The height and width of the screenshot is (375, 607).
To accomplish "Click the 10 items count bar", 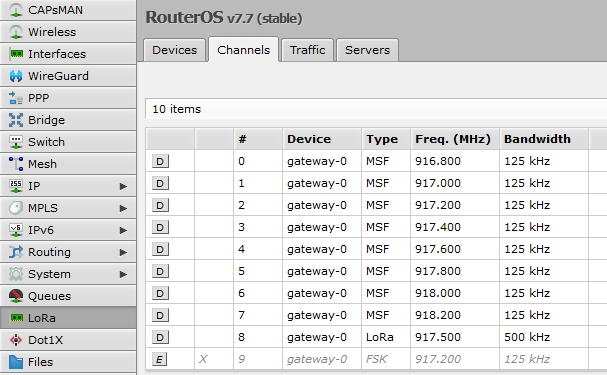I will point(376,109).
